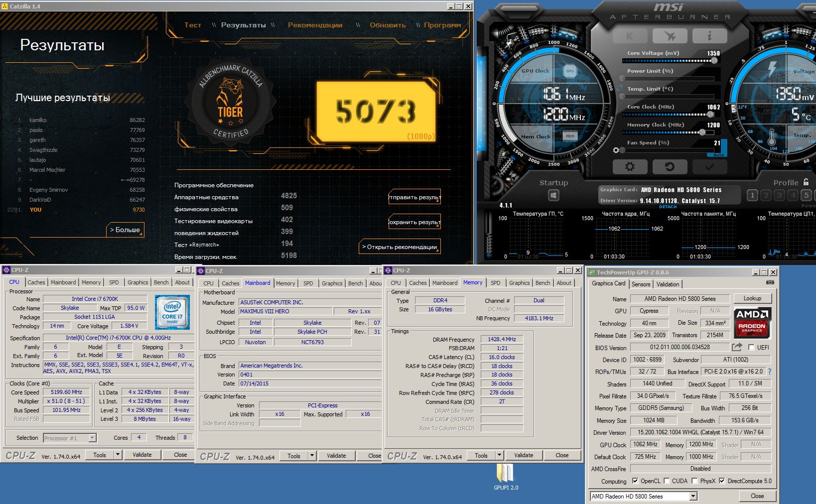The image size is (816, 504).
Task: Click the question mark next to Bus Interface
Action: [x=770, y=372]
